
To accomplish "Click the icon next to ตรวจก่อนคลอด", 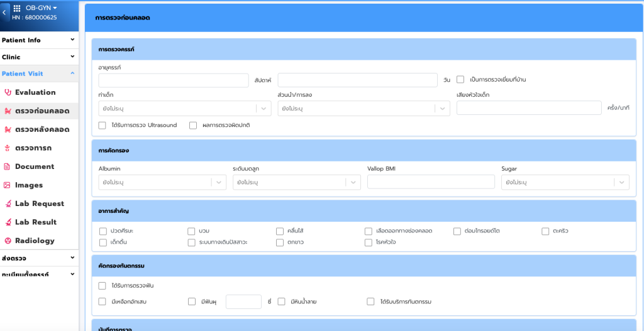I will pos(8,111).
